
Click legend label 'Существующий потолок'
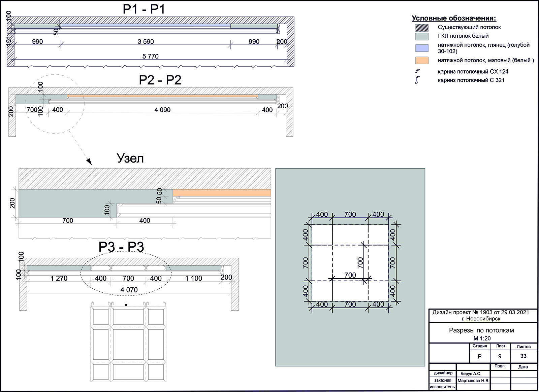pos(469,27)
